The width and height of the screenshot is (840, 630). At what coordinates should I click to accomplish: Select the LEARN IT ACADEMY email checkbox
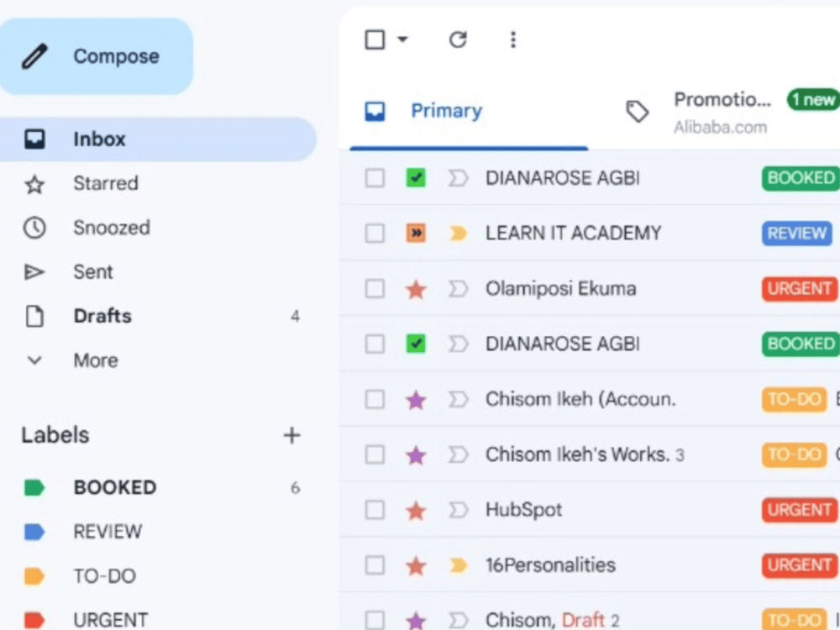coord(375,234)
